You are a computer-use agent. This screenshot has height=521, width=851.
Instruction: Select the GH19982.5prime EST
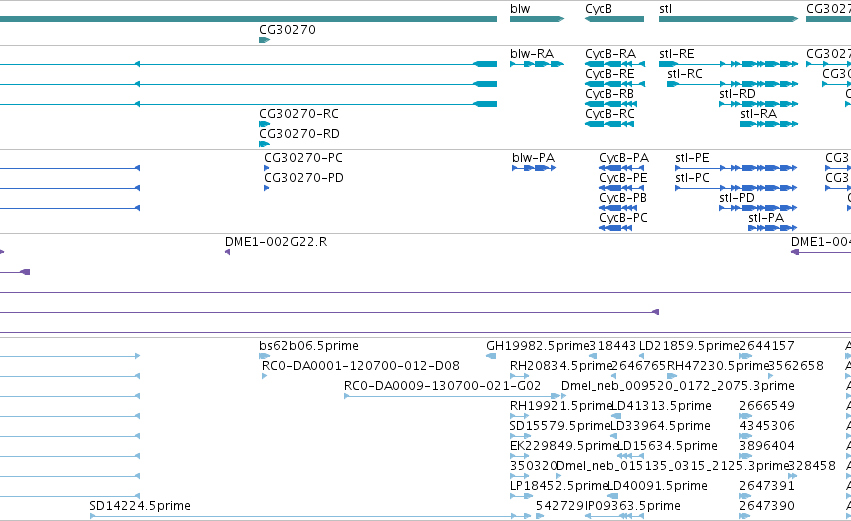coord(491,357)
